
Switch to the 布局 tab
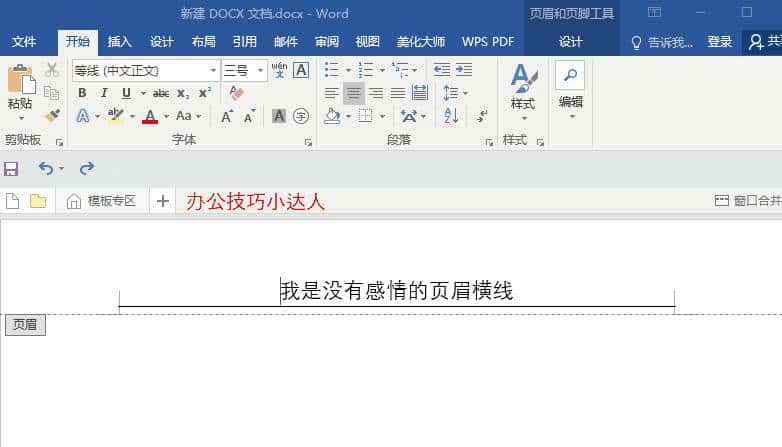coord(203,42)
